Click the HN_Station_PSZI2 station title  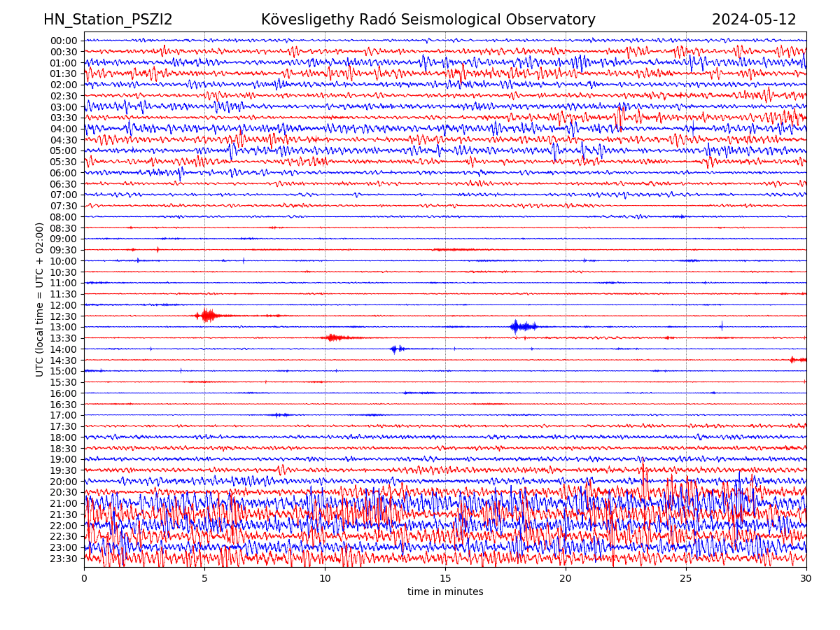(108, 20)
